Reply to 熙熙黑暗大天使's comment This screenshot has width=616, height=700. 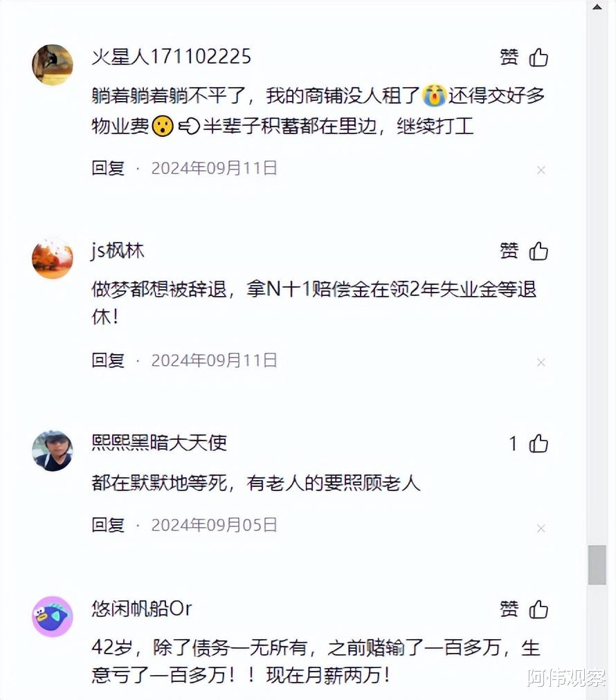108,525
